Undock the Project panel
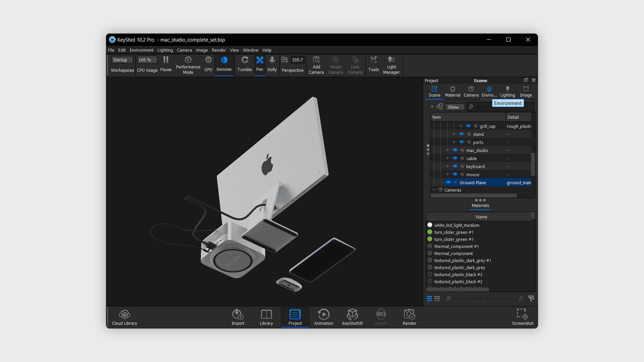Image resolution: width=644 pixels, height=362 pixels. tap(526, 80)
